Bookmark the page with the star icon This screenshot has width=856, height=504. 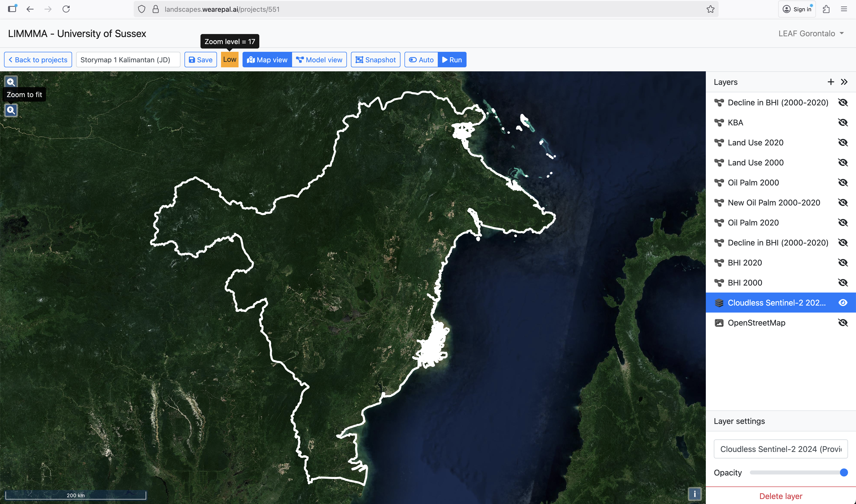pos(710,9)
